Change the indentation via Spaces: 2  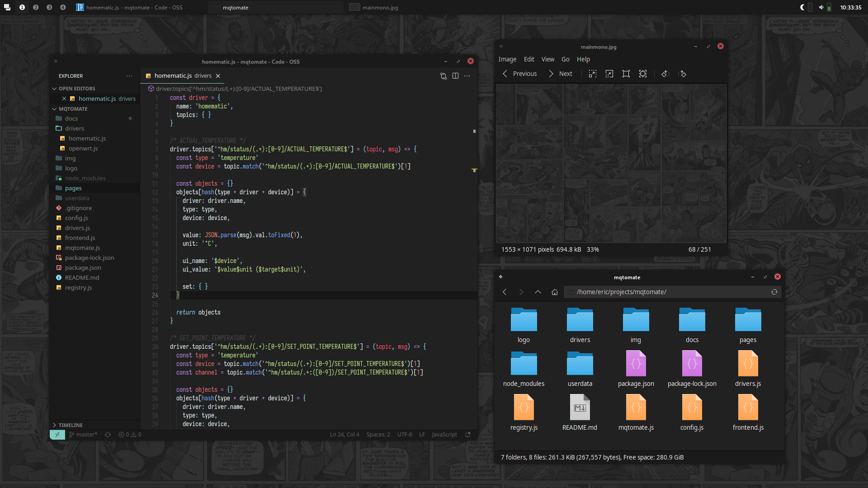(378, 435)
